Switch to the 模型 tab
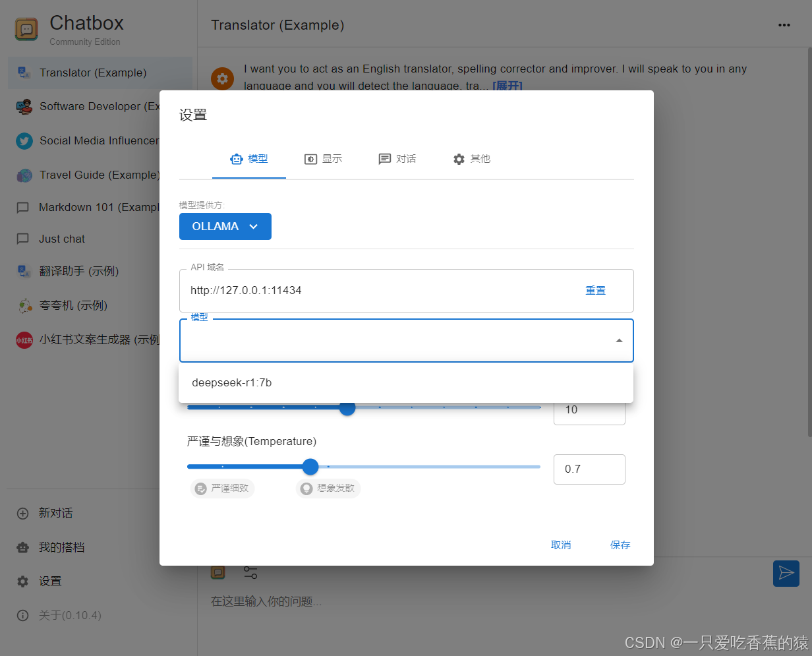 point(248,159)
